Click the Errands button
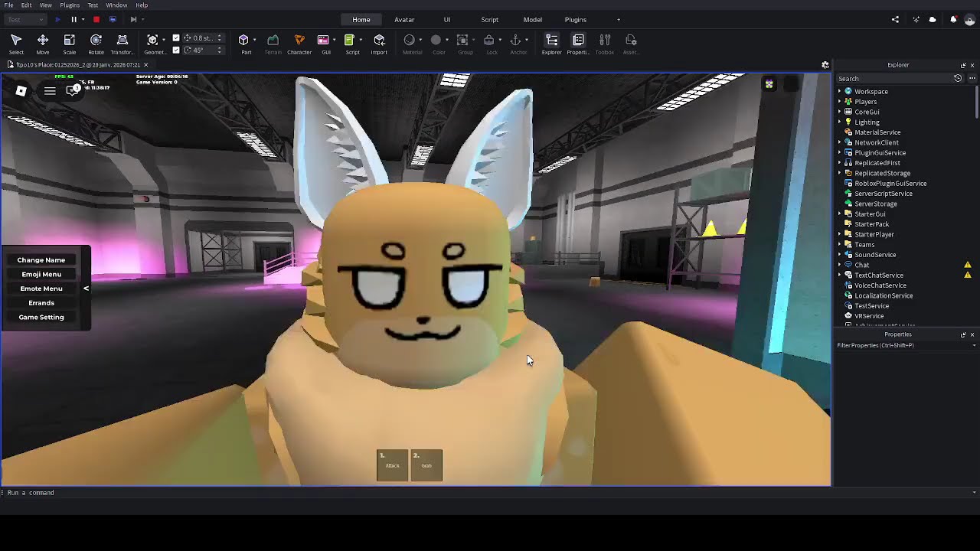The height and width of the screenshot is (551, 980). [41, 303]
